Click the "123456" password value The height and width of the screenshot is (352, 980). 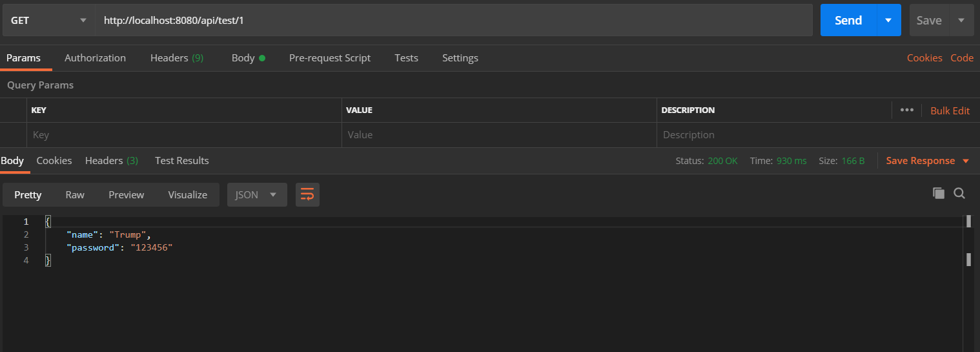(x=152, y=247)
